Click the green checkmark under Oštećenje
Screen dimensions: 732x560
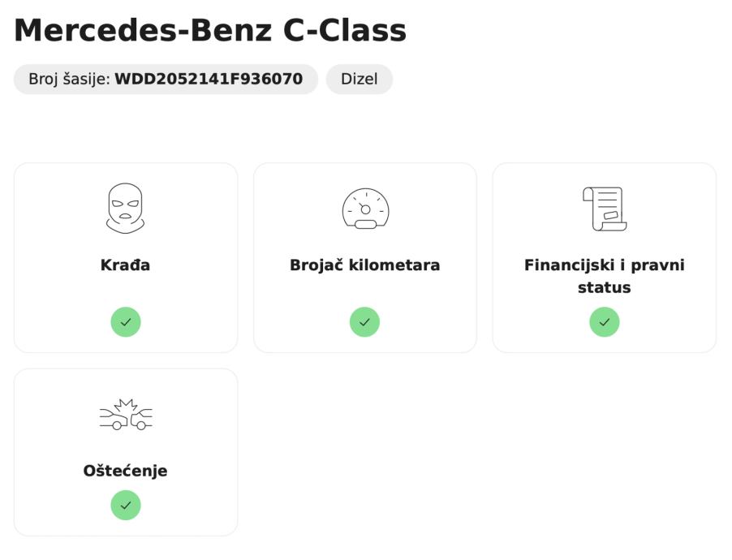tap(126, 505)
